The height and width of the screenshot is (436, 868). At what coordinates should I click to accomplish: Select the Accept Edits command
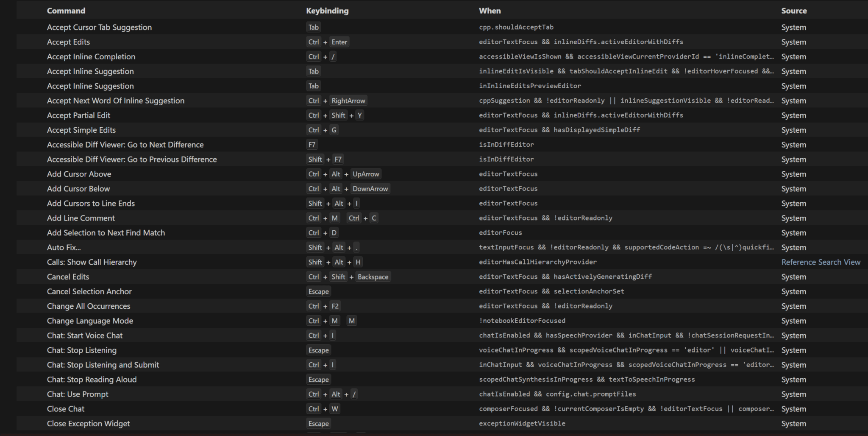[x=68, y=42]
